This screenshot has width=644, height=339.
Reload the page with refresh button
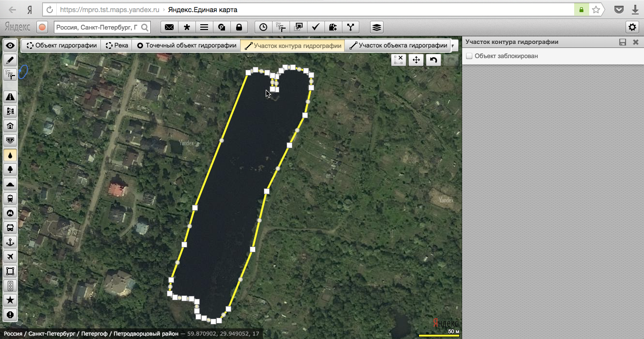49,10
